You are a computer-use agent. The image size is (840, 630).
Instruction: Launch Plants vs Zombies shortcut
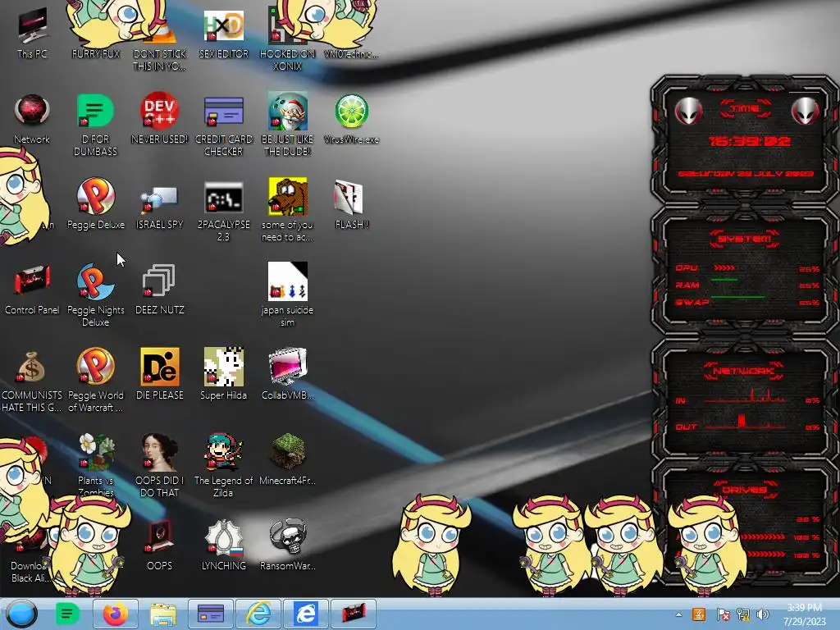[95, 463]
